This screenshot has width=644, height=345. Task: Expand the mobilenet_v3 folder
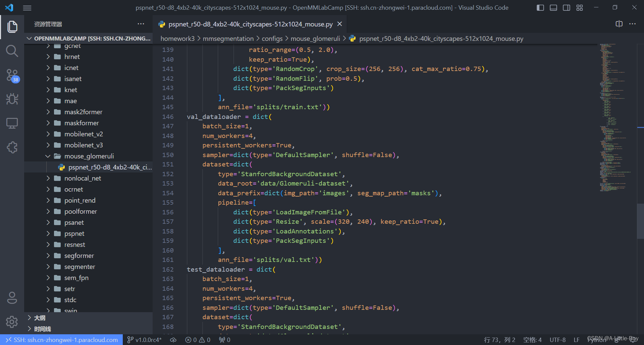point(48,145)
